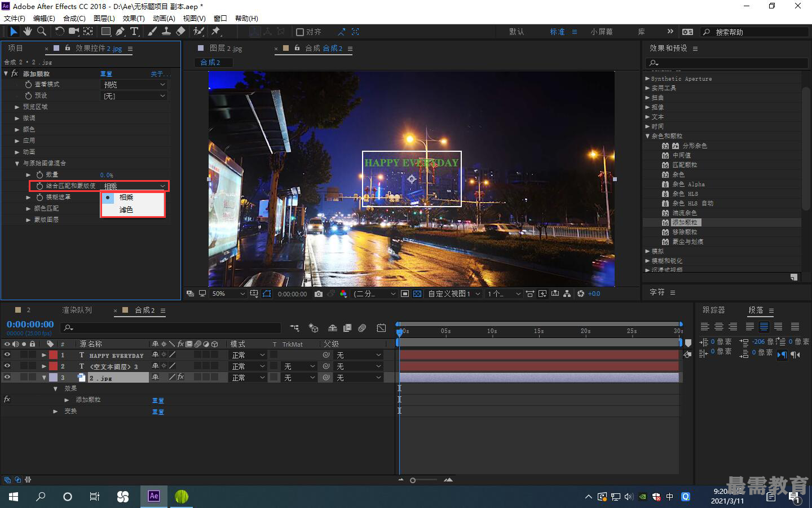Click the red label swatch of HAPPY EVERYDAY layer
The height and width of the screenshot is (508, 812).
point(53,355)
